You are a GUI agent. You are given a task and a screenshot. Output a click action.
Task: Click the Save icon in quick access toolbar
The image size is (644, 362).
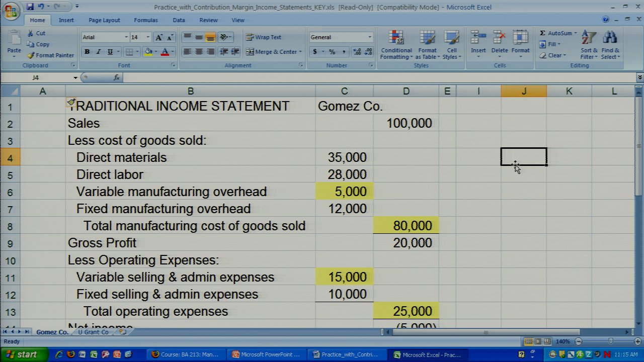coord(30,7)
